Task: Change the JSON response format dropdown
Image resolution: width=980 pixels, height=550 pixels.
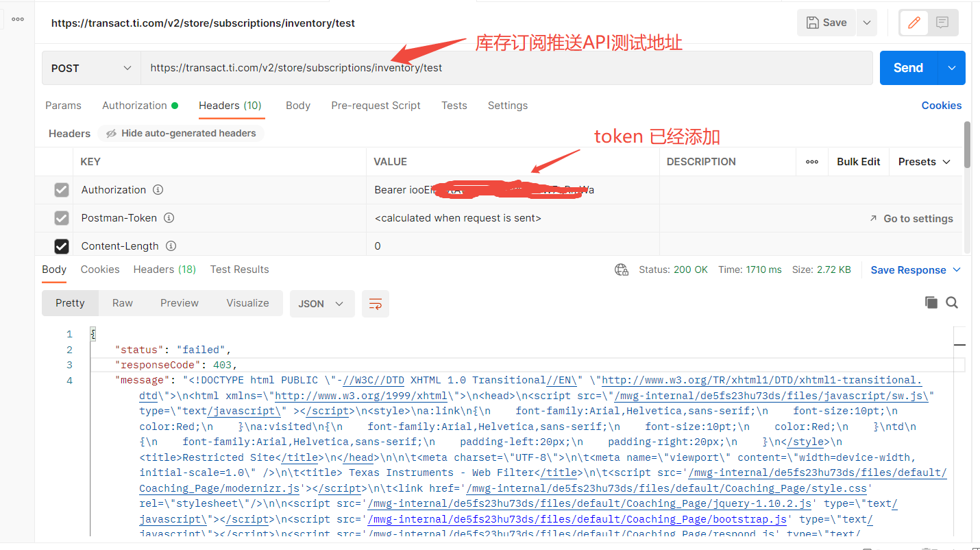Action: click(322, 304)
